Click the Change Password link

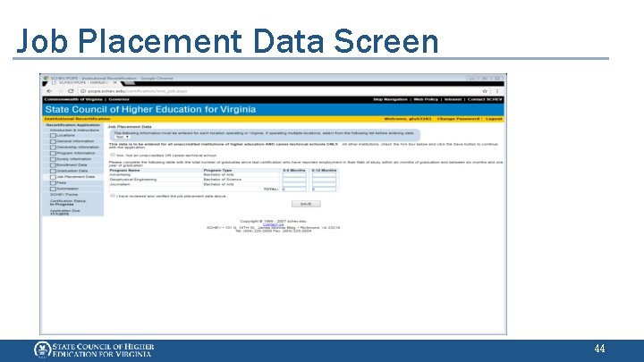[x=458, y=119]
